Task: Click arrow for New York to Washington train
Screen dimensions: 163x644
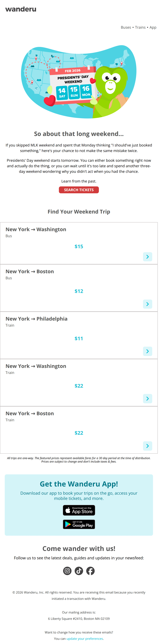Action: pyautogui.click(x=148, y=398)
